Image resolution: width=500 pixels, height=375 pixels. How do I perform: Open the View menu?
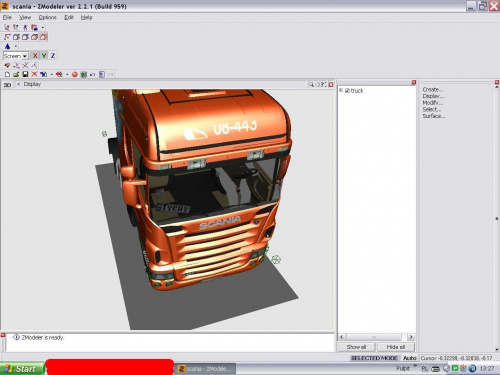pos(25,17)
